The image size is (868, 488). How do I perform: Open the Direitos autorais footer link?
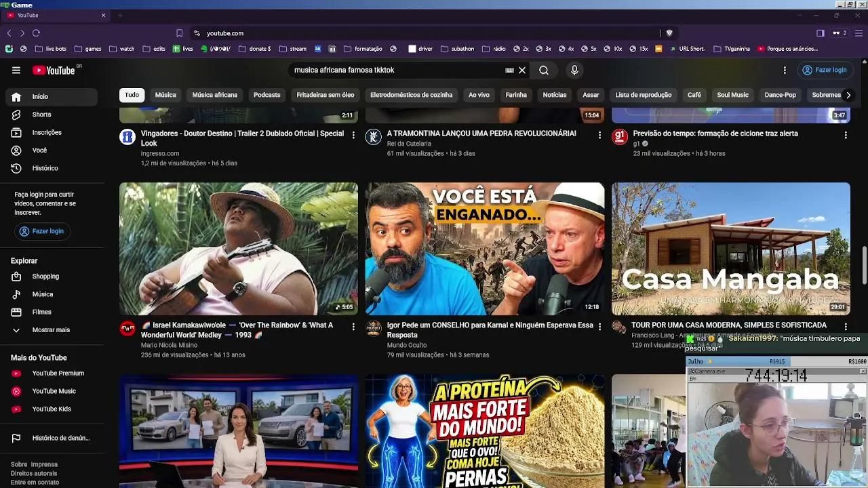click(x=34, y=473)
